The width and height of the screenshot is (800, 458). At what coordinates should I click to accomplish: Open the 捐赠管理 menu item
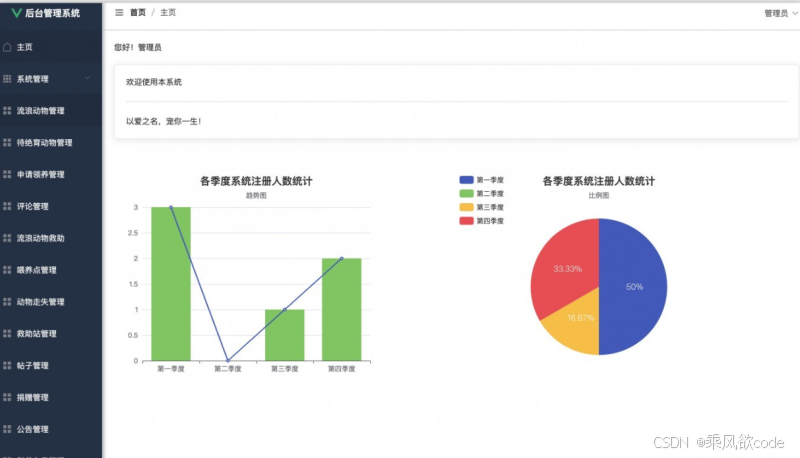pyautogui.click(x=51, y=398)
